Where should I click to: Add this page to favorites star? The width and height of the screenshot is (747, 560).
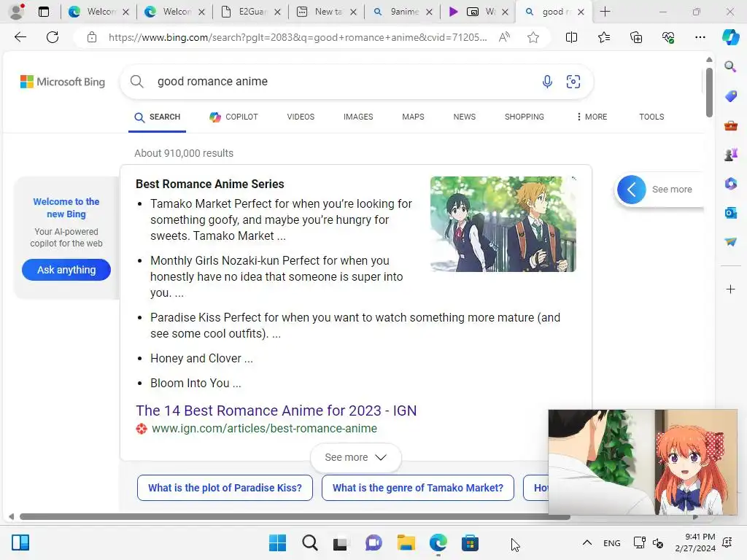tap(533, 37)
